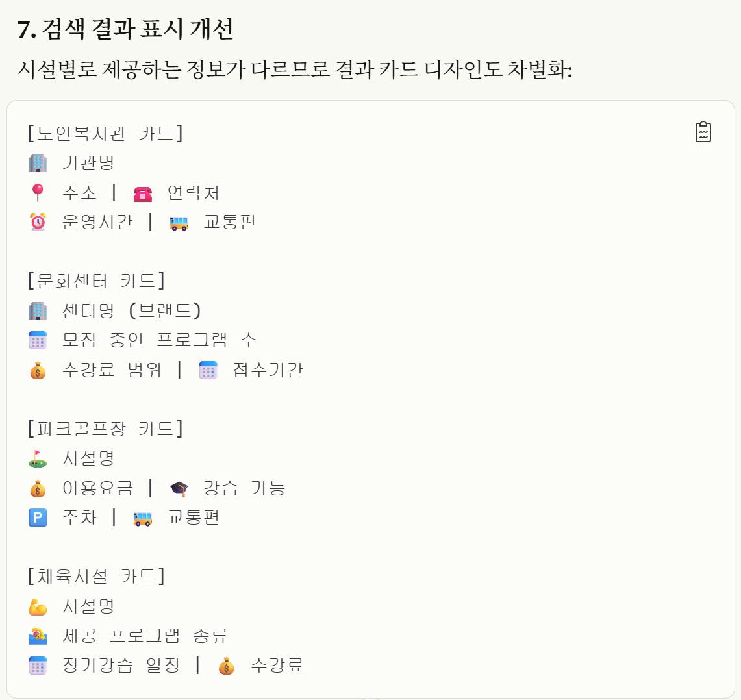Click the calendar emoji beside 정기강습 일정
The image size is (741, 700).
click(38, 666)
